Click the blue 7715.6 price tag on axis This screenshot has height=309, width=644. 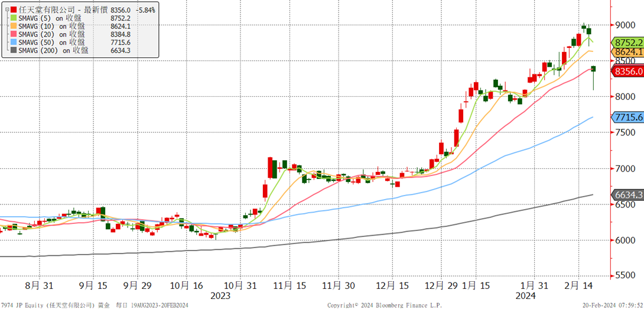[627, 117]
